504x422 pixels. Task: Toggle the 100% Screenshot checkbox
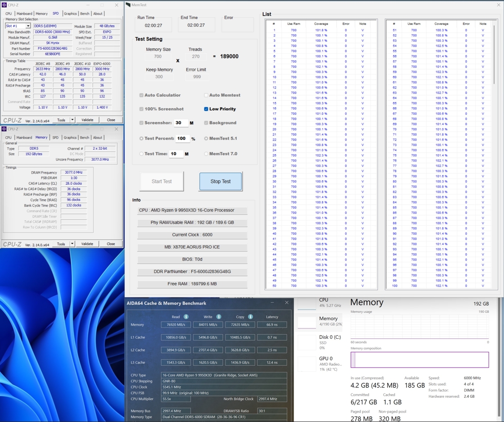point(141,109)
